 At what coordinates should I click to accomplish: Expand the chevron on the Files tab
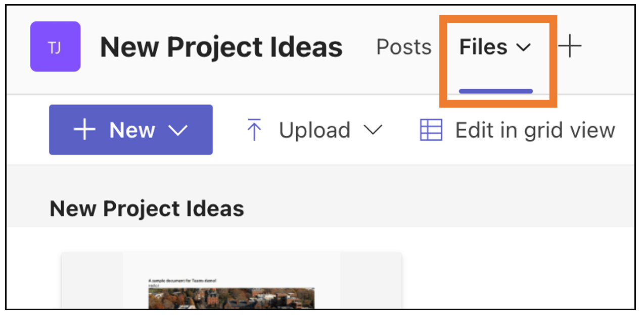click(523, 47)
